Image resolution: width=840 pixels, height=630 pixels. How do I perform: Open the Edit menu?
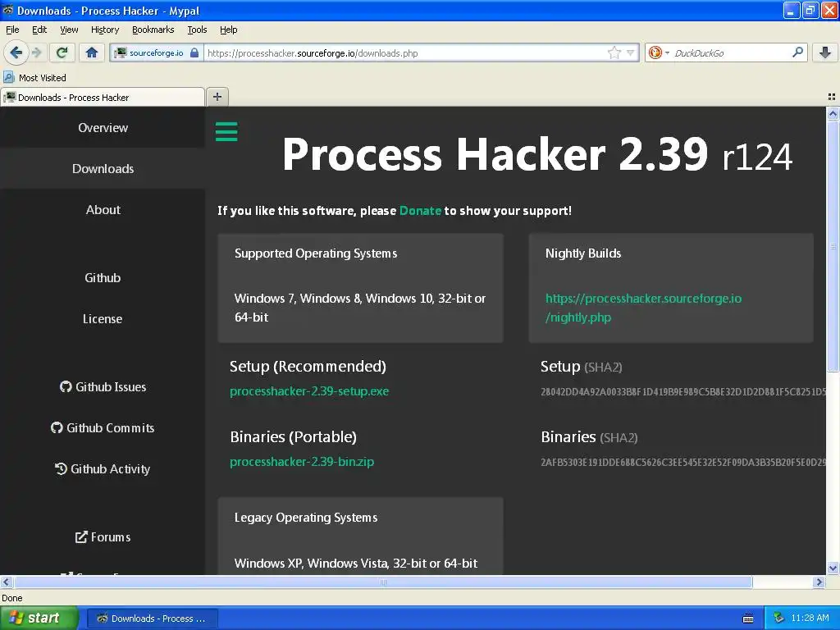click(x=39, y=30)
